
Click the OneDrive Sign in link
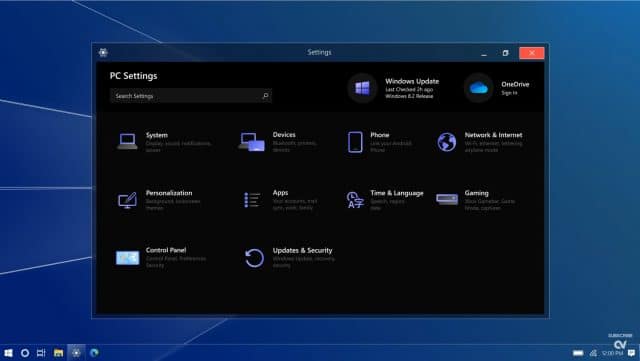(x=509, y=93)
